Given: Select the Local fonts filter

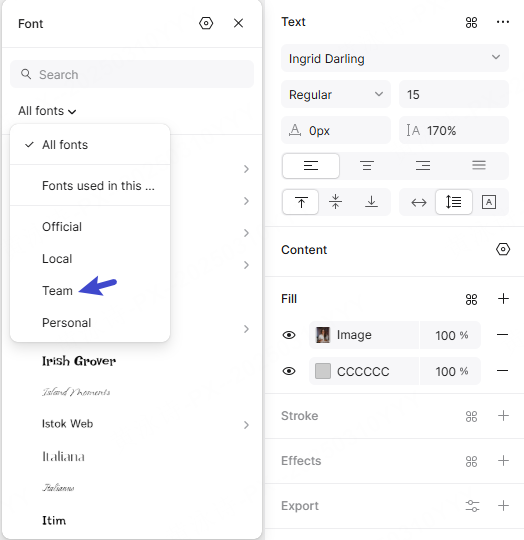Looking at the screenshot, I should 90,259.
